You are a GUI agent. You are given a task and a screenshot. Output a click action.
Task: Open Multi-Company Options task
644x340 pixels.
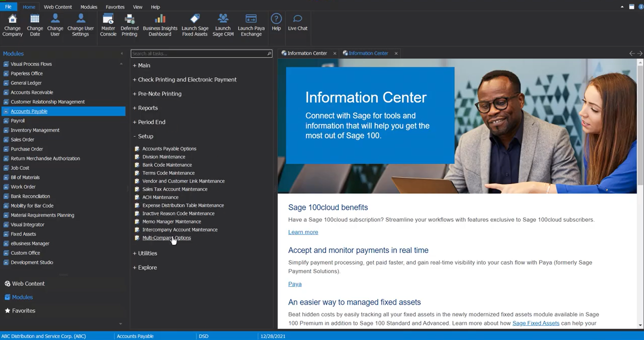pyautogui.click(x=167, y=238)
